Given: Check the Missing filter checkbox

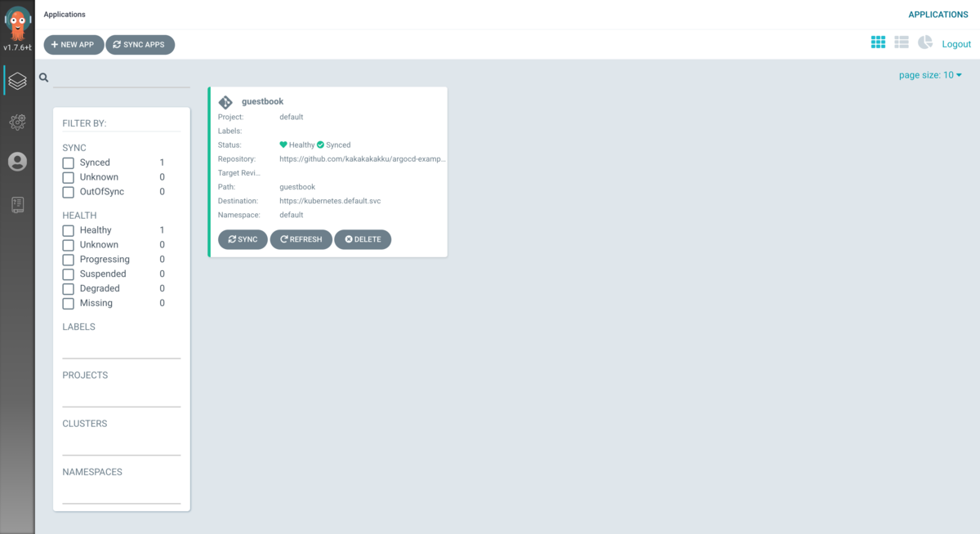Looking at the screenshot, I should (x=69, y=305).
